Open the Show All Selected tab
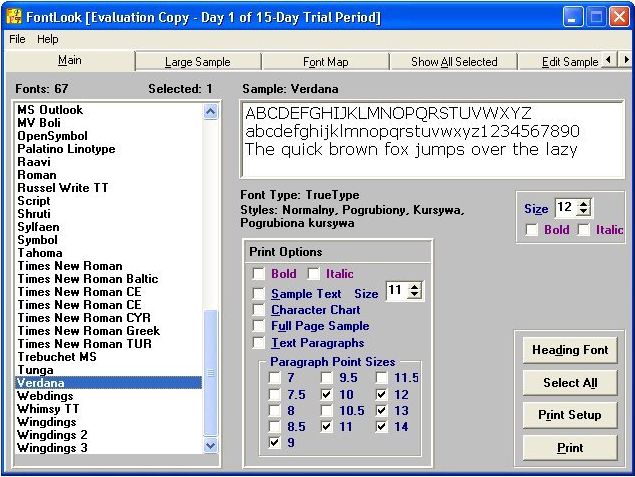 coord(454,62)
